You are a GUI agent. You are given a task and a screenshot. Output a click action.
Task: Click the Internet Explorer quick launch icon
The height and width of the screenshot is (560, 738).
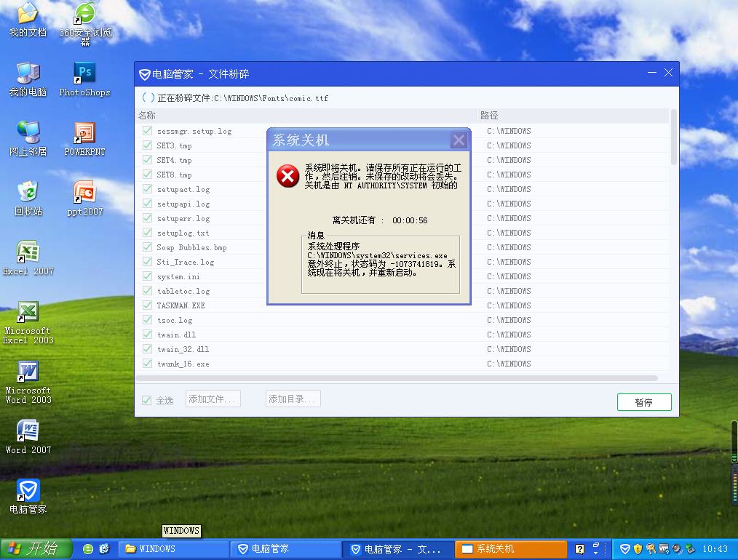104,548
